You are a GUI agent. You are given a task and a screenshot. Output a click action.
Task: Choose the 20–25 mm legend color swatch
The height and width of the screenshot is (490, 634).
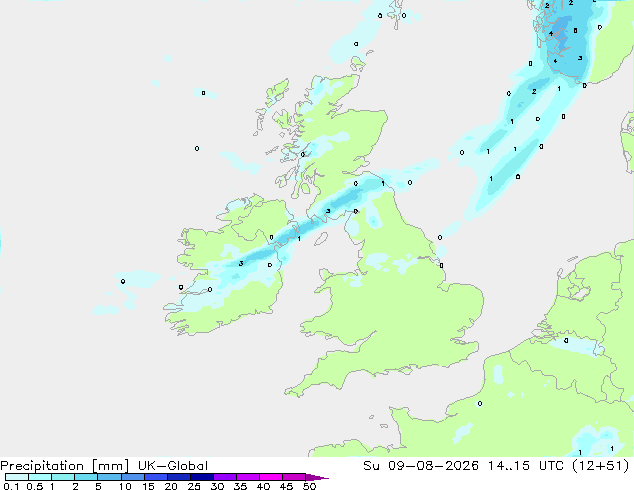(178, 477)
